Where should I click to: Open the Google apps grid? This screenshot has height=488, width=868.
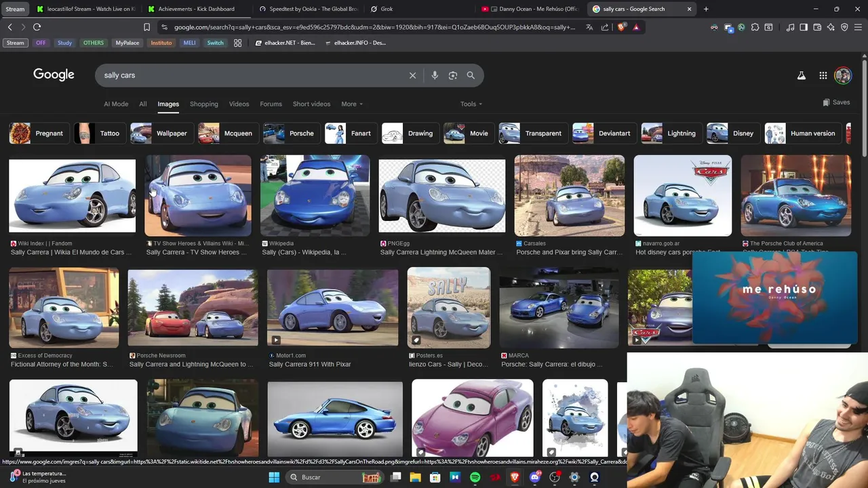coord(823,76)
